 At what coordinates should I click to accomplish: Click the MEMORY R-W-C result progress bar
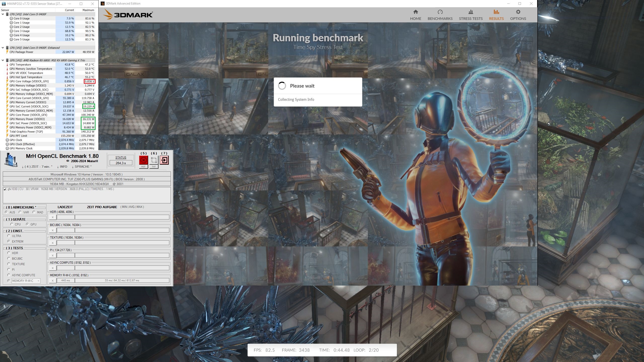(122, 281)
